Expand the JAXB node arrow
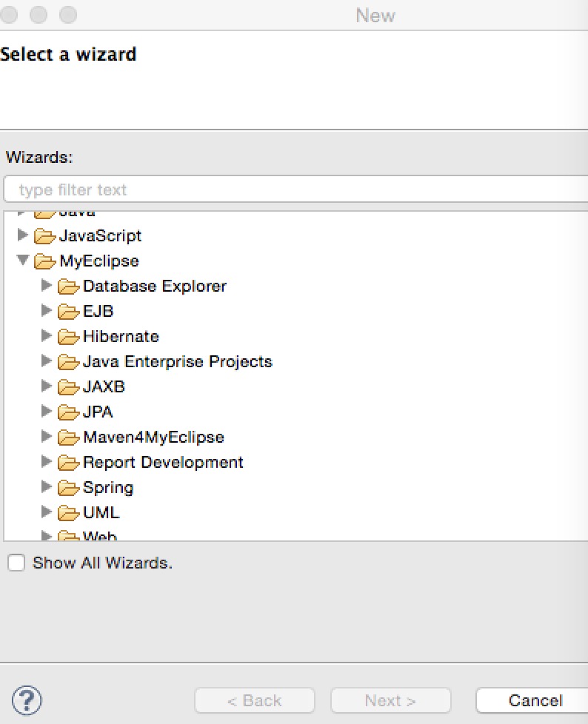Image resolution: width=588 pixels, height=724 pixels. [x=46, y=386]
